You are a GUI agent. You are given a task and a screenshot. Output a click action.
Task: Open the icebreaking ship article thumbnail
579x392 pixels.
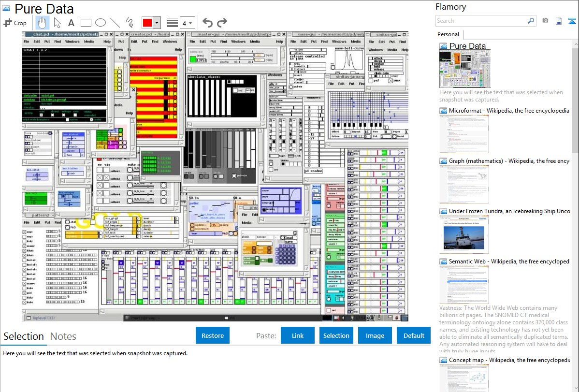[x=464, y=234]
